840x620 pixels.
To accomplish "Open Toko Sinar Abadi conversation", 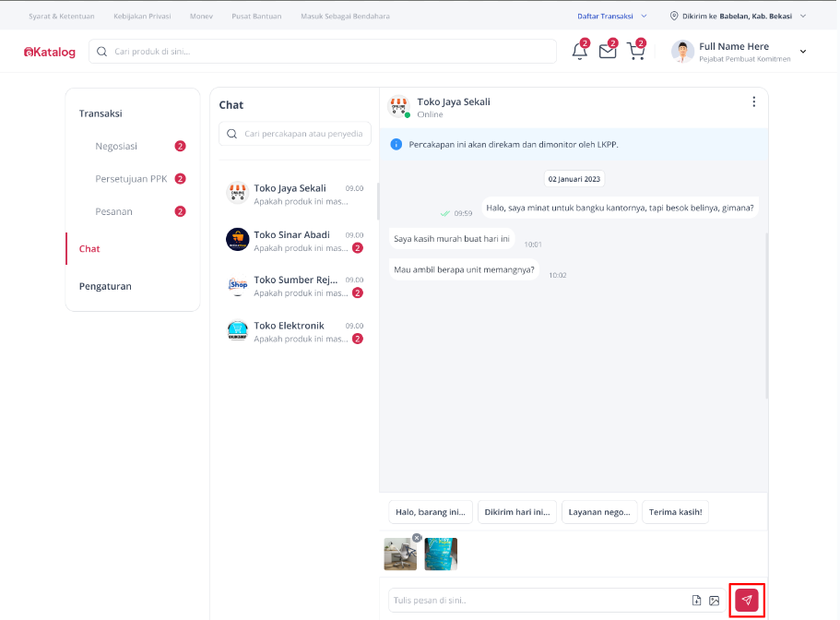I will click(x=295, y=240).
